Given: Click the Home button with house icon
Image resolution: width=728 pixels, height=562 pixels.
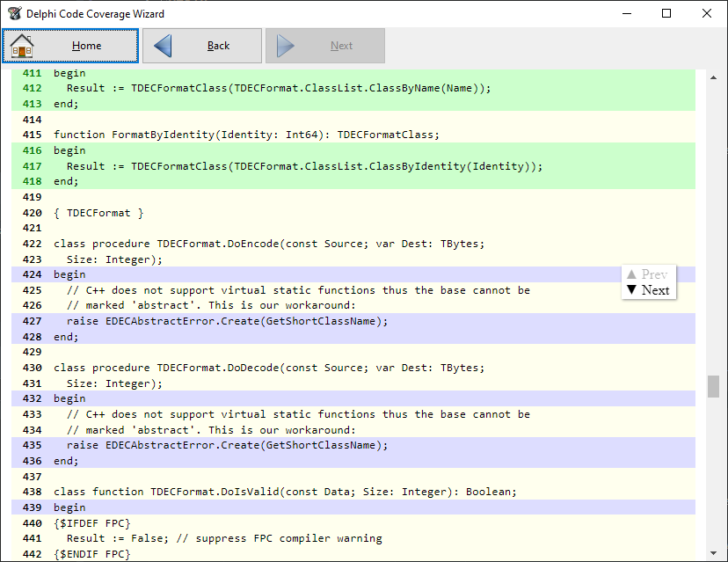Looking at the screenshot, I should pyautogui.click(x=70, y=46).
